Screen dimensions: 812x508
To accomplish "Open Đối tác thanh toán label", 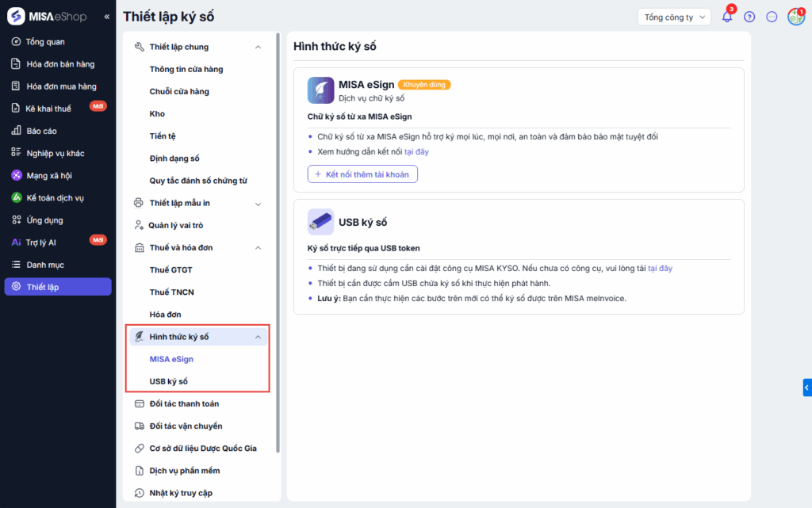I will tap(184, 403).
